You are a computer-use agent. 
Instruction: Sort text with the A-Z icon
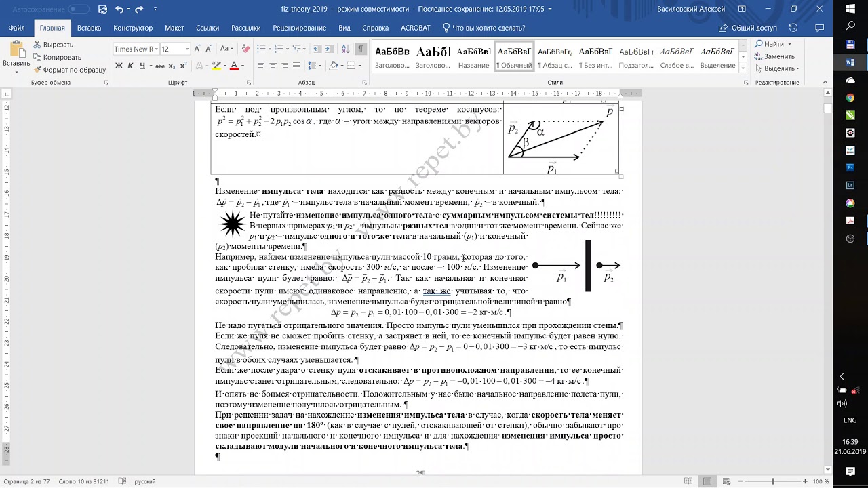(347, 49)
